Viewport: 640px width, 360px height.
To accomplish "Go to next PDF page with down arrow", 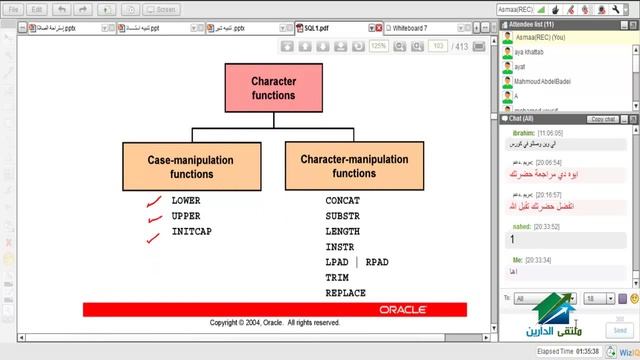I will pyautogui.click(x=323, y=46).
